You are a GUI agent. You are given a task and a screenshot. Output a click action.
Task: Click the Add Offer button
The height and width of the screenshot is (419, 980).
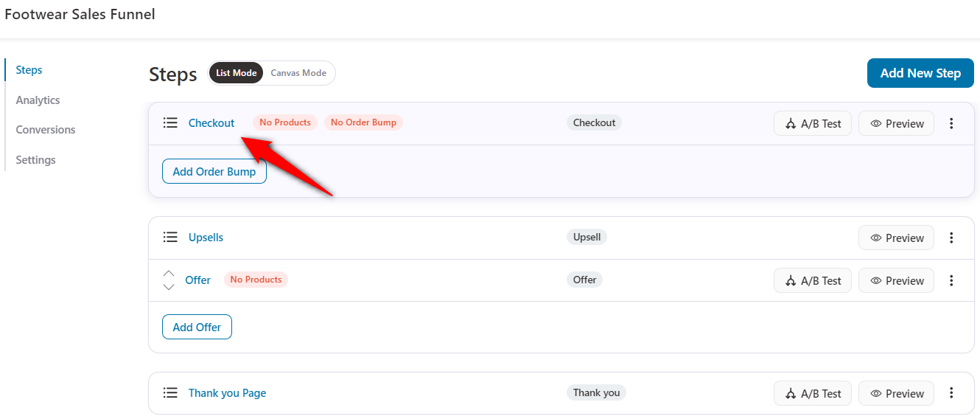(x=197, y=327)
